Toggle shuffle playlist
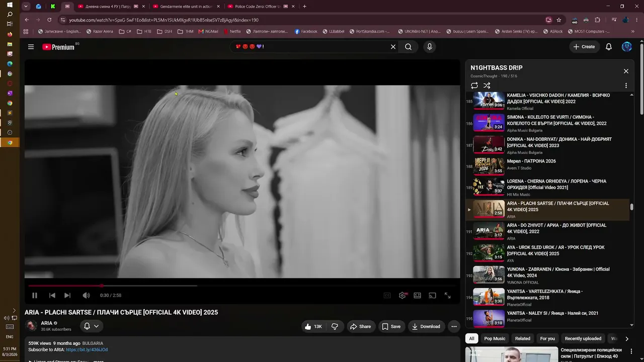 (x=487, y=86)
